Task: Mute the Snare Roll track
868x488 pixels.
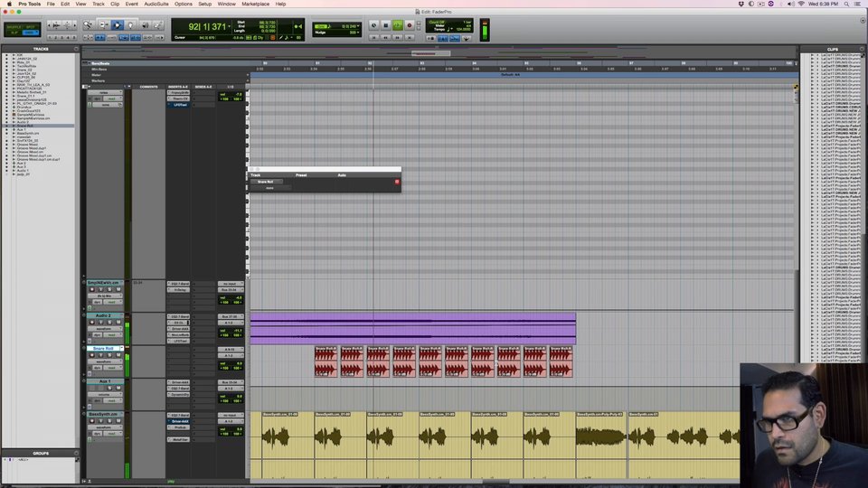Action: [x=118, y=355]
